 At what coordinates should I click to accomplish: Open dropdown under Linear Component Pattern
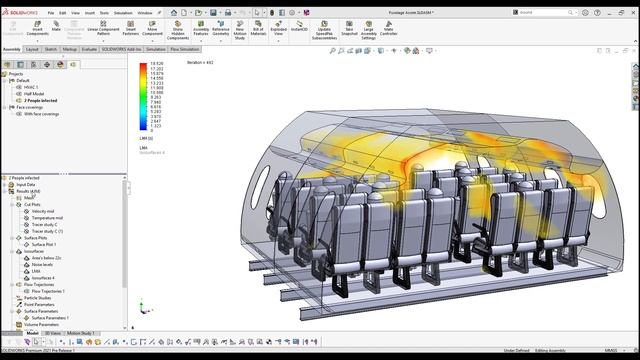103,41
